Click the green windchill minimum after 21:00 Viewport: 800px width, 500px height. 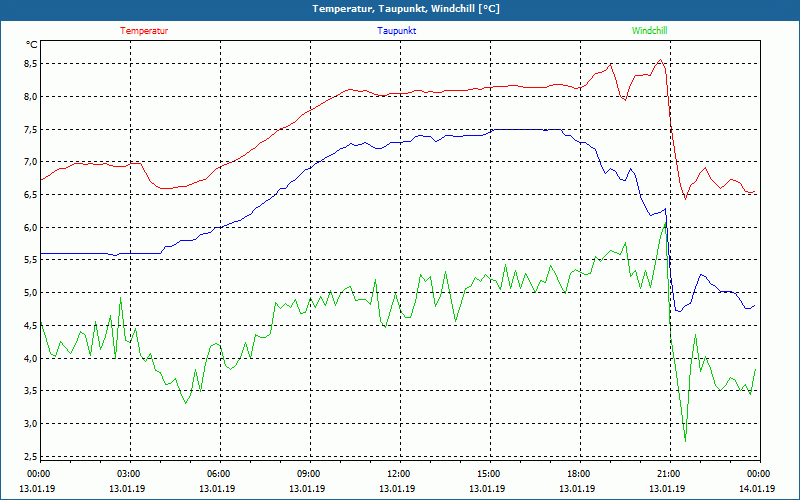point(685,440)
